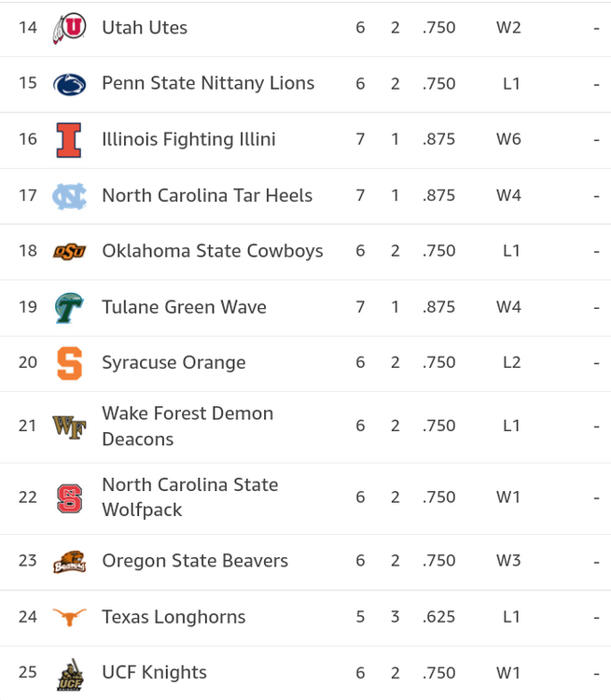This screenshot has height=700, width=611.
Task: Click Illinois's W6 streak value
Action: click(508, 140)
